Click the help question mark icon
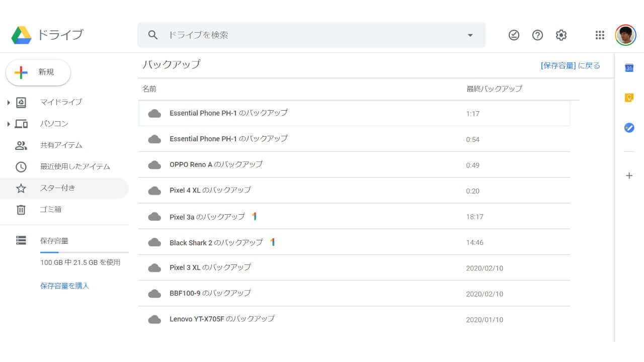The height and width of the screenshot is (362, 644). (537, 35)
